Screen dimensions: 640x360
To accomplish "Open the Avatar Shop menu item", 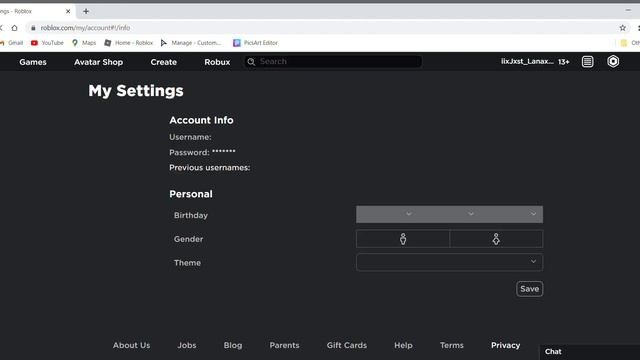I will pyautogui.click(x=98, y=62).
